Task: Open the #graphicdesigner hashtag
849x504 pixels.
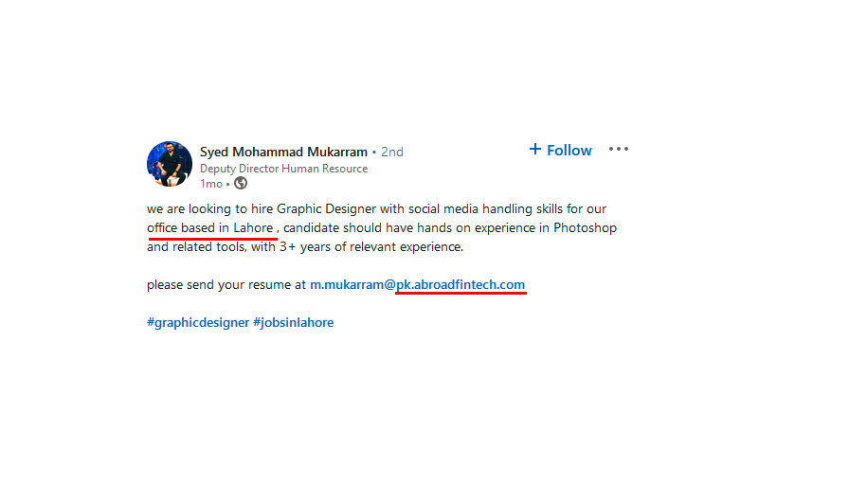Action: tap(198, 323)
